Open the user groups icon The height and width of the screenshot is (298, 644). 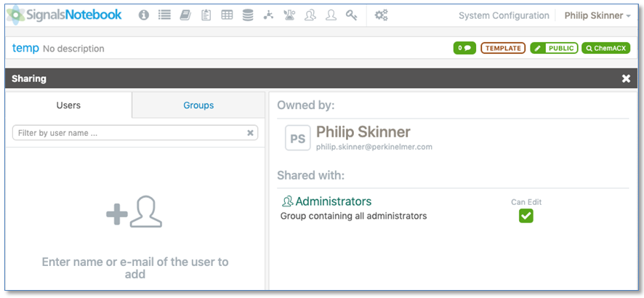click(310, 15)
